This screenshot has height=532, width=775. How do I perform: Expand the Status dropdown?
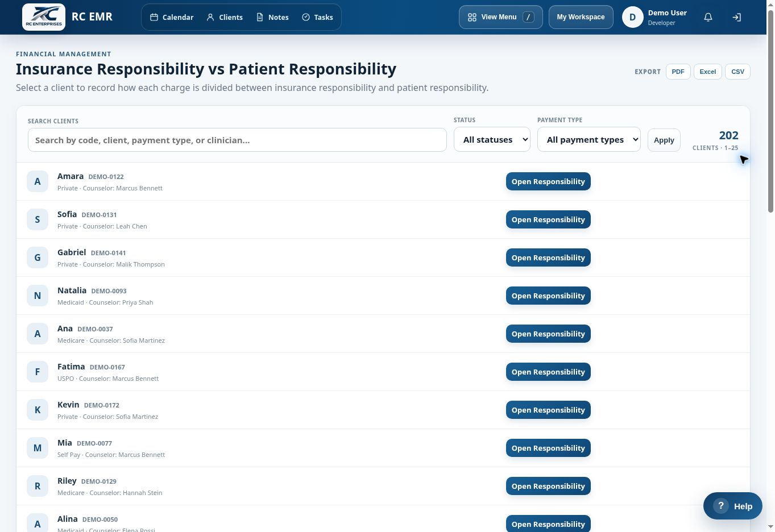[x=492, y=139]
